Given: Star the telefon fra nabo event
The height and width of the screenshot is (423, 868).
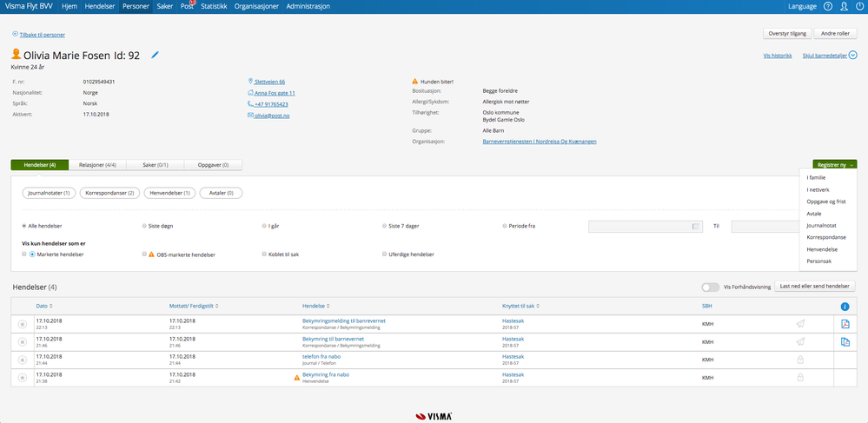Looking at the screenshot, I should click(x=22, y=360).
